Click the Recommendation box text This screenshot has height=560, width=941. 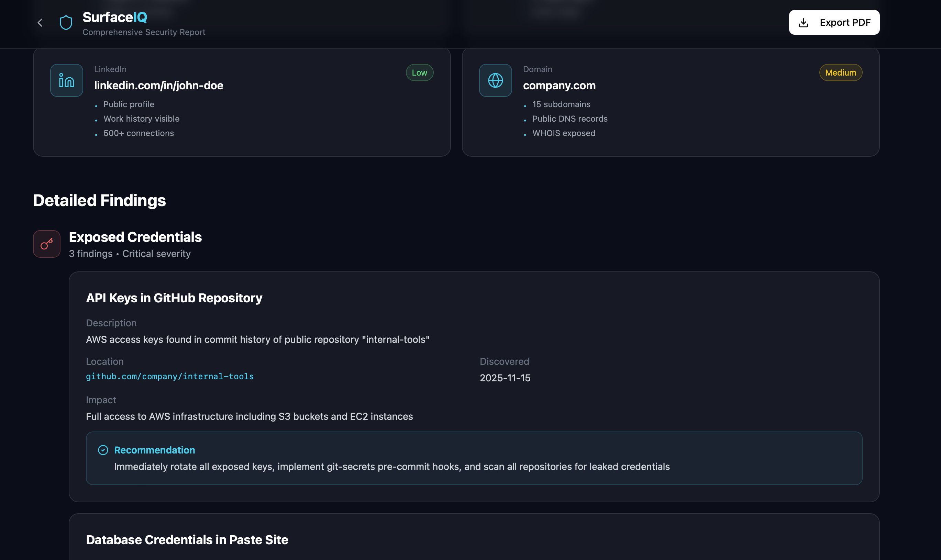pyautogui.click(x=391, y=467)
